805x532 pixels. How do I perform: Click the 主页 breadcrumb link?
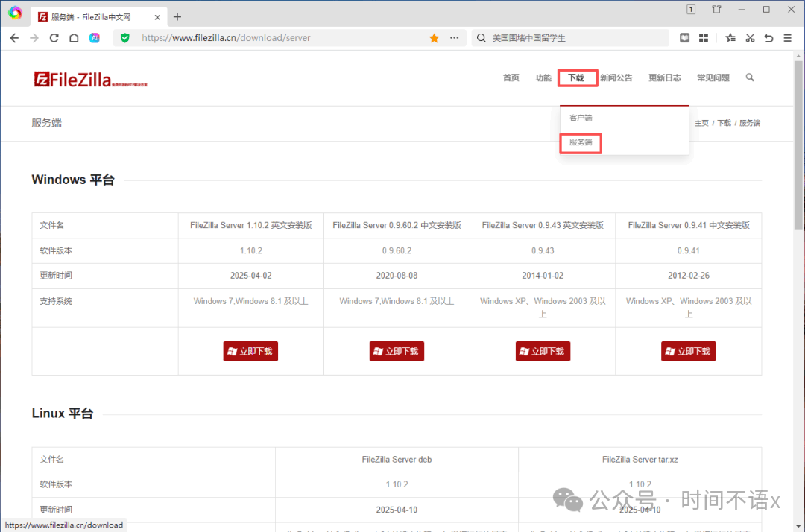point(701,123)
